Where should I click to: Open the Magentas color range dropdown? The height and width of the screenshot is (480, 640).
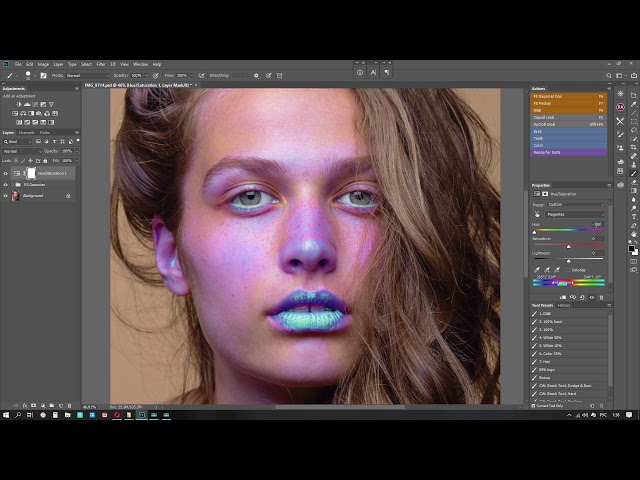point(573,213)
